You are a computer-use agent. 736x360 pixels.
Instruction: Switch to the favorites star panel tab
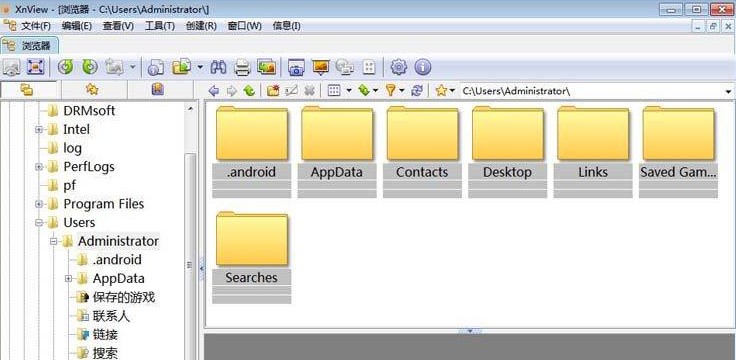tap(92, 89)
